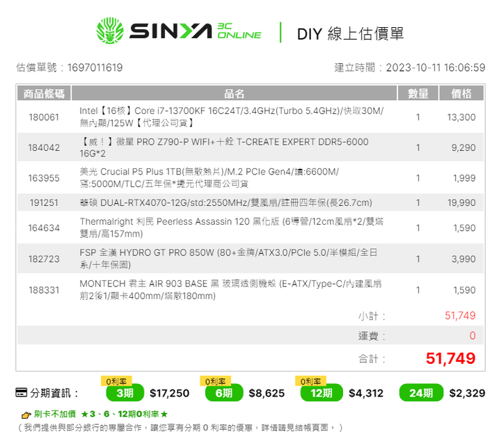The width and height of the screenshot is (501, 448).
Task: Click the Sinya lion head logo
Action: click(110, 31)
